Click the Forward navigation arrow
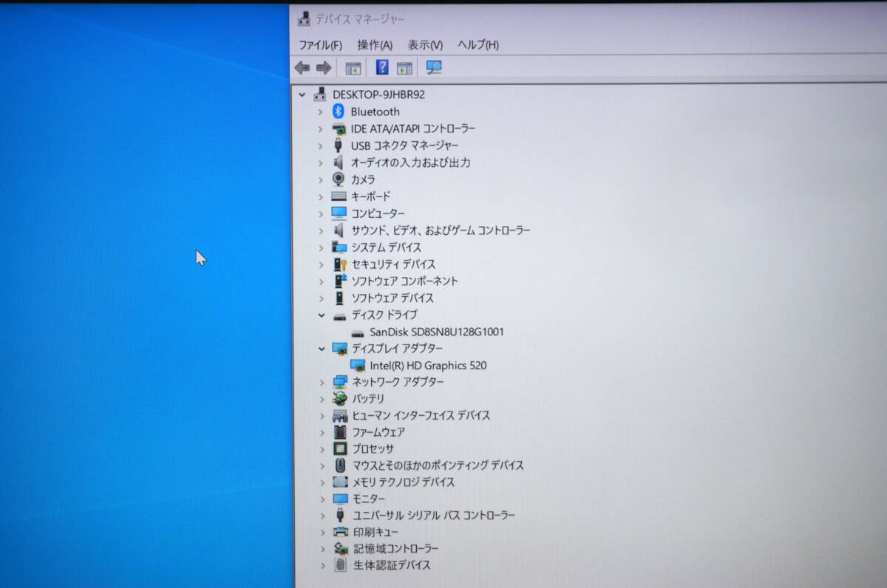 (323, 67)
